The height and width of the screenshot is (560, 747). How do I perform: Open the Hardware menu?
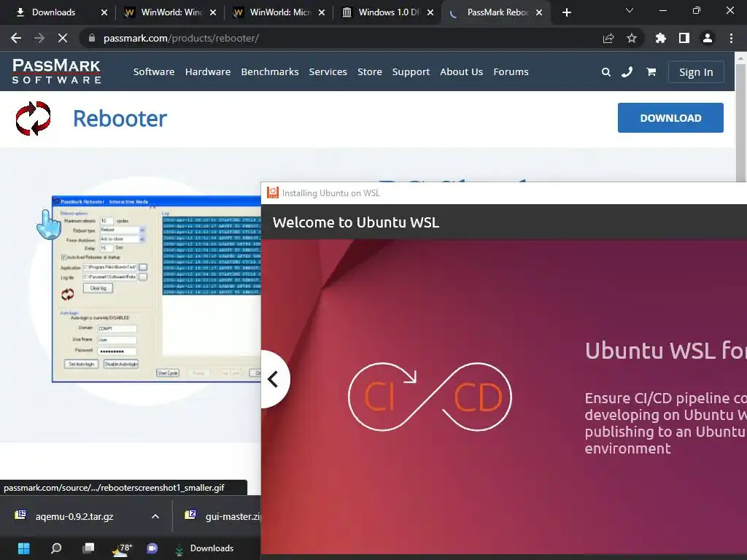tap(208, 72)
